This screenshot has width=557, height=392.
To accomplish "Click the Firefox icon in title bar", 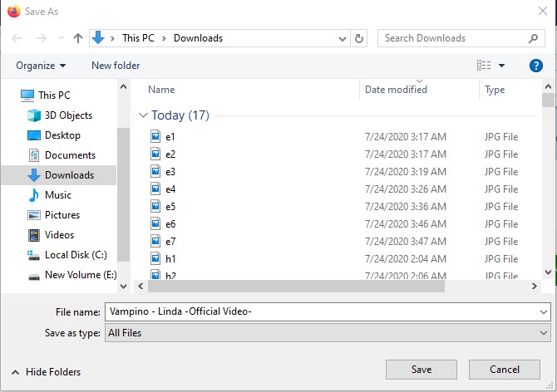I will 14,11.
